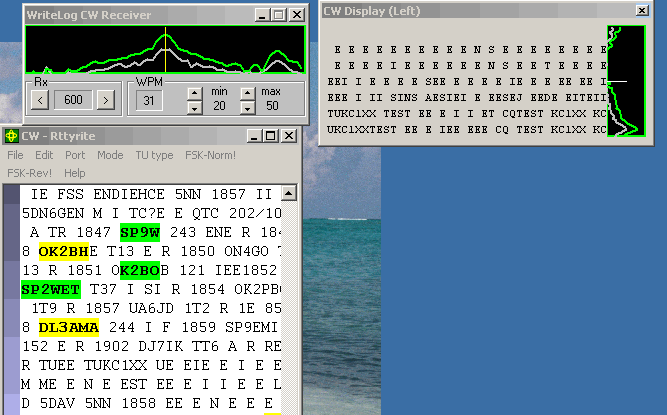667x415 pixels.
Task: Raise the min WPM with up arrow
Action: point(194,94)
